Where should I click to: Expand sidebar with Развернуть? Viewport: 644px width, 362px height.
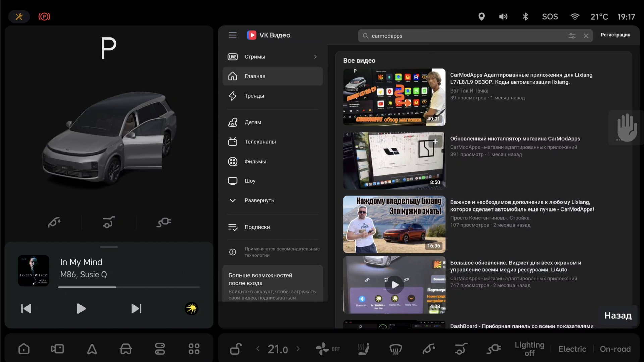click(x=259, y=200)
